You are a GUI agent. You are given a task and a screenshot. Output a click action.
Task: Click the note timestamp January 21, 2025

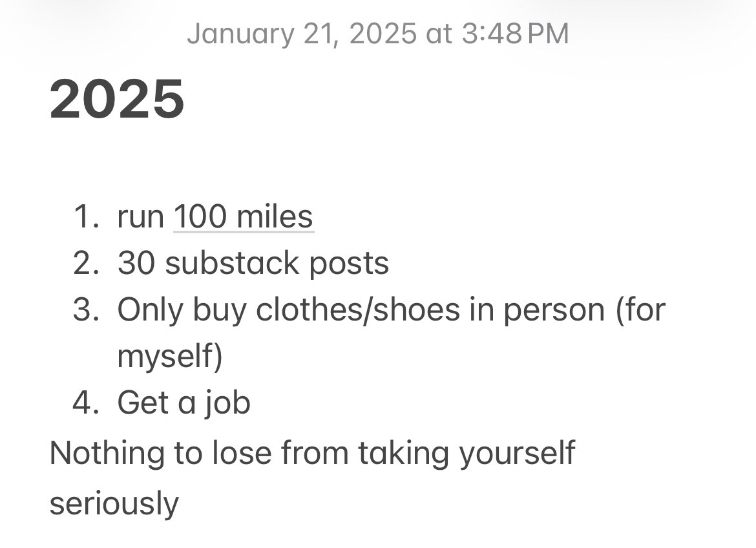[377, 34]
